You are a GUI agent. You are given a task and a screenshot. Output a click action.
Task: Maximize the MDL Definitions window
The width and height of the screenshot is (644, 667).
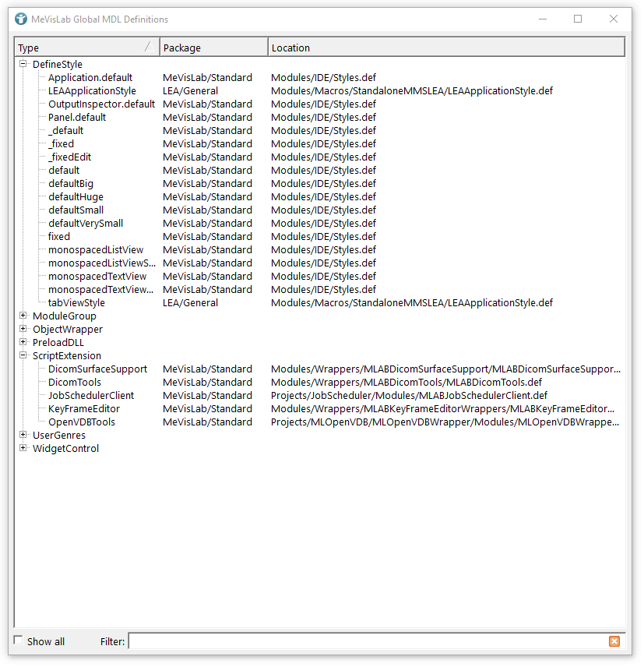coord(578,19)
